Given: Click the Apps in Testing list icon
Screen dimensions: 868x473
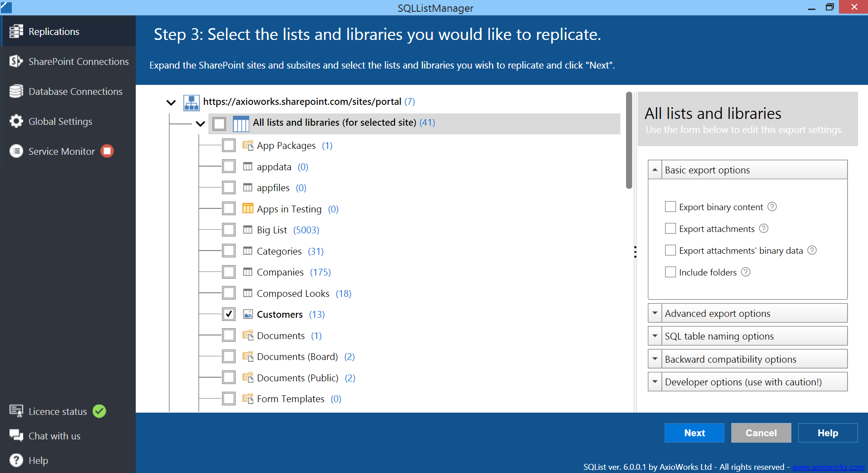Looking at the screenshot, I should pos(247,208).
